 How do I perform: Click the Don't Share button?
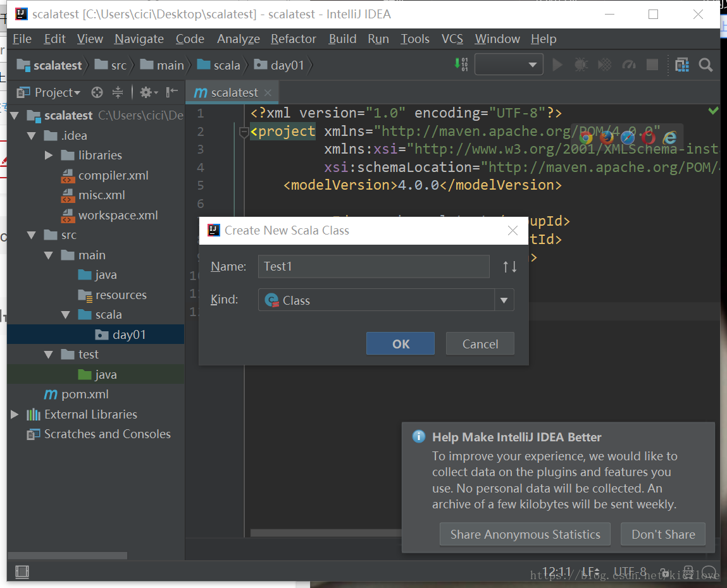(663, 534)
